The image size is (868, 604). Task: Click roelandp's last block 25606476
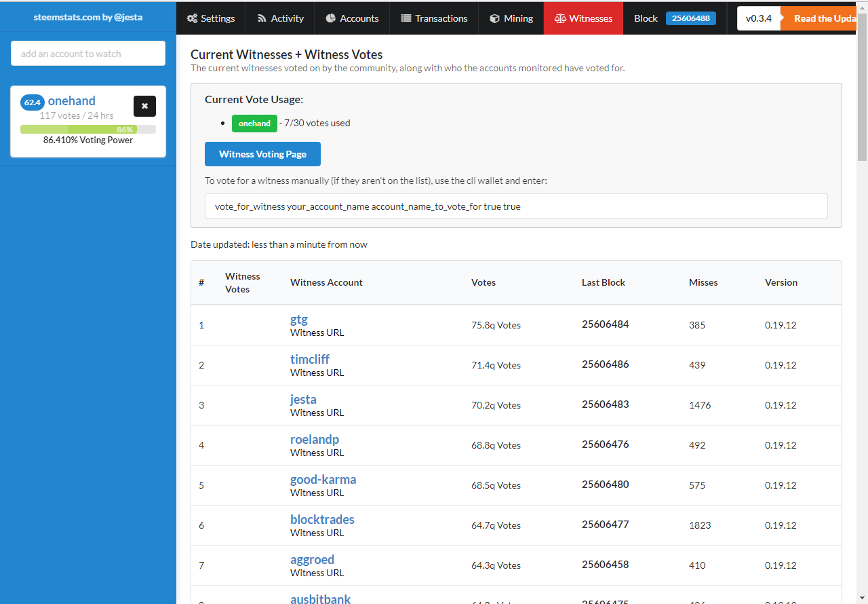pyautogui.click(x=606, y=445)
